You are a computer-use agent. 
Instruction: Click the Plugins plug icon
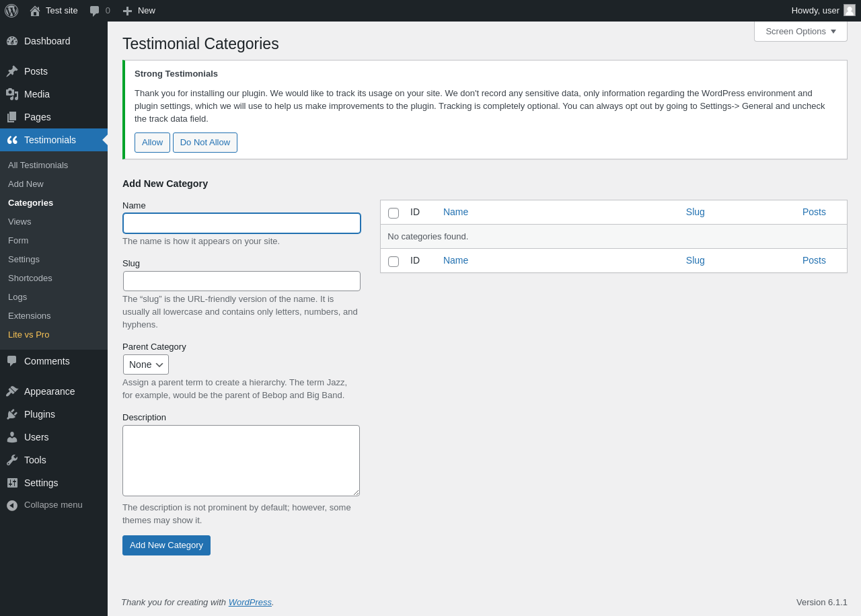point(12,414)
